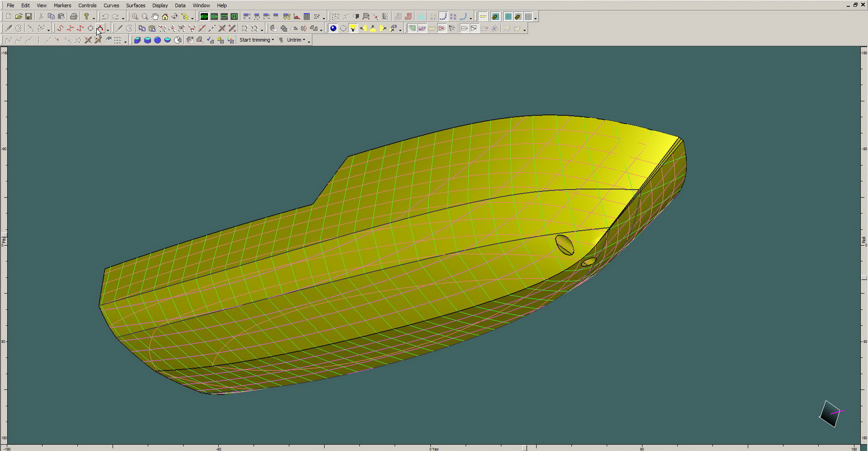Open the Untrim dropdown
Screen dimensions: 868x451
coord(296,40)
